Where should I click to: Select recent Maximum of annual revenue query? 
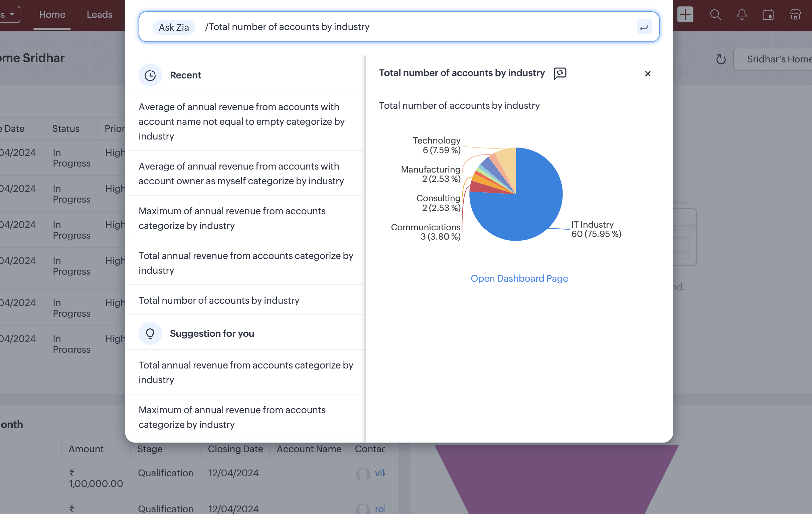(232, 218)
